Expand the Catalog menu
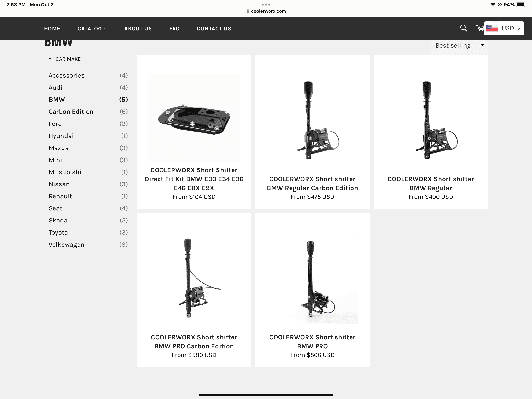The width and height of the screenshot is (532, 399). [x=92, y=29]
